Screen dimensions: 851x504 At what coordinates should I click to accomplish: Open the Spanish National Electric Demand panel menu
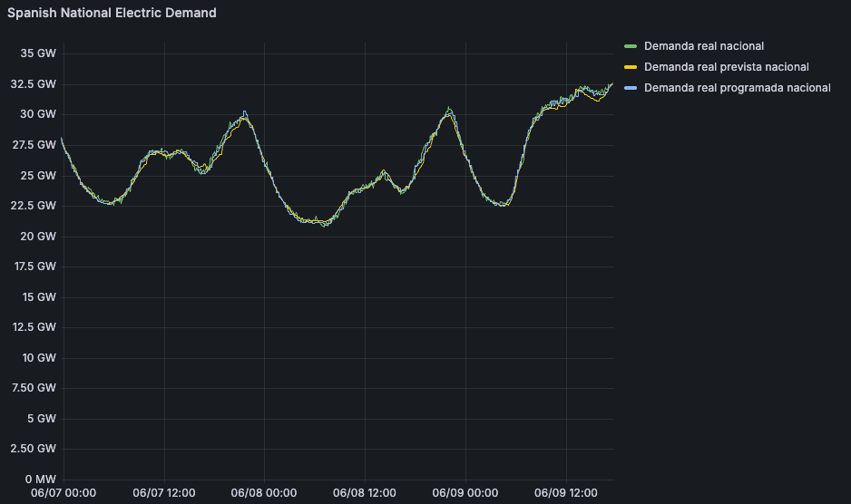coord(112,14)
